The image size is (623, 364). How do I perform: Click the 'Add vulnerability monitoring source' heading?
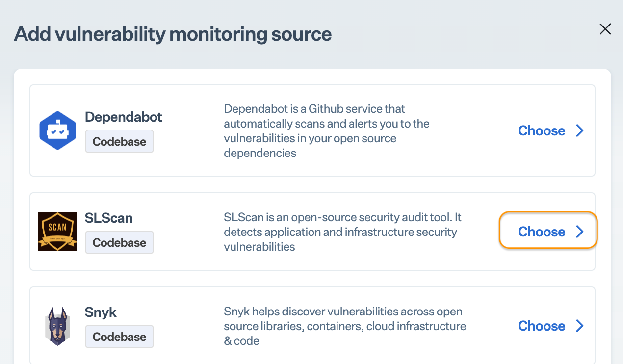pos(173,34)
